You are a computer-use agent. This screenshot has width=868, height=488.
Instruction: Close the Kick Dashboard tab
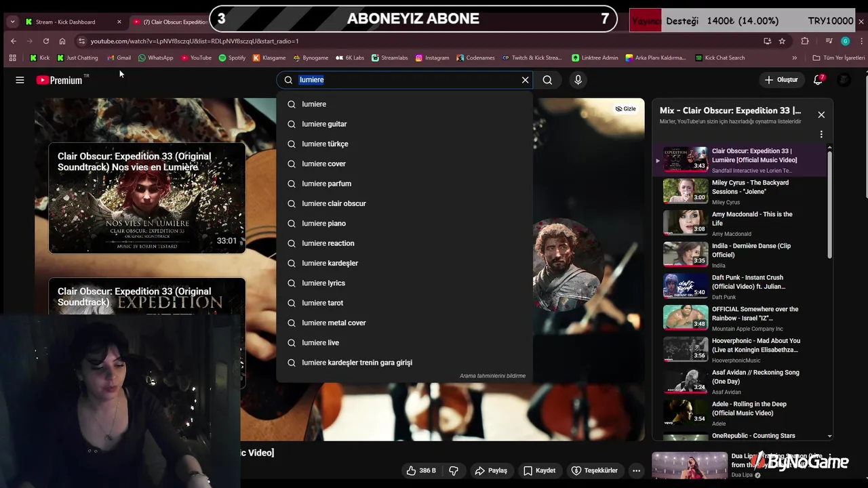119,22
